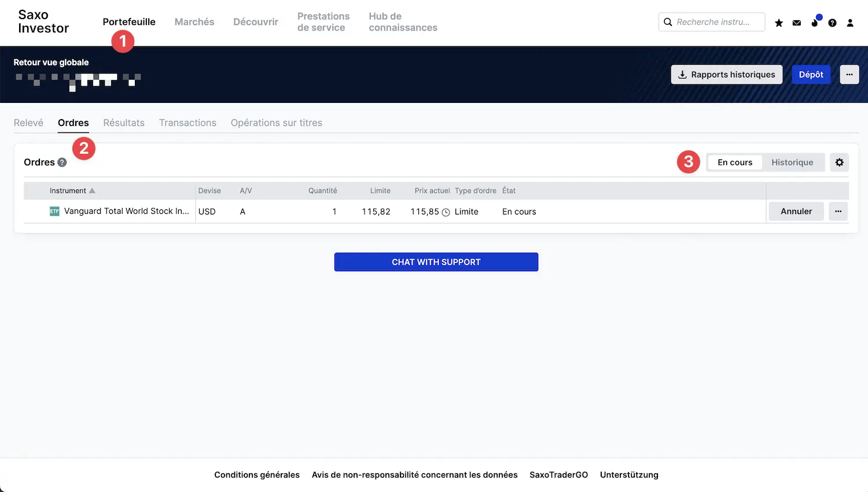Open the data disclaimer footer link
The height and width of the screenshot is (492, 868).
click(415, 475)
